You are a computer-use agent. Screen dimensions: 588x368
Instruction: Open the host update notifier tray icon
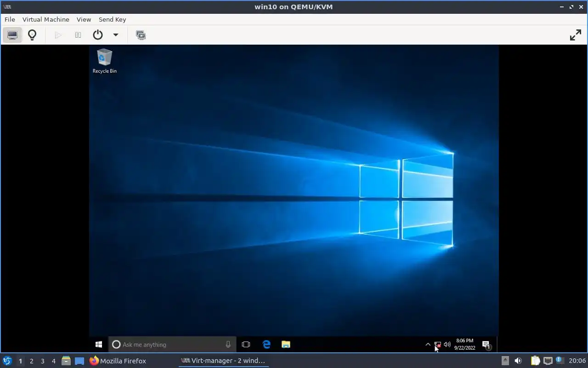[x=560, y=361]
